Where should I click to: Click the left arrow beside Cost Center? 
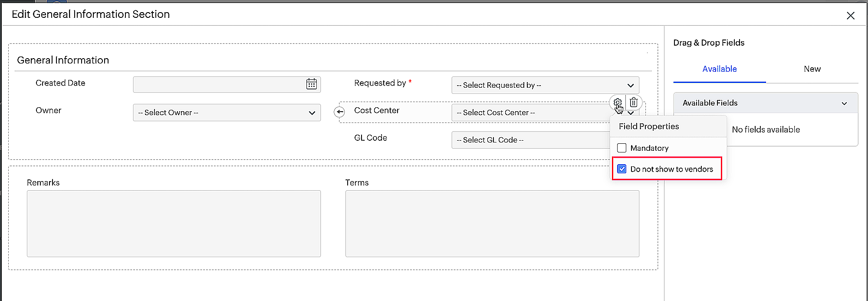[339, 112]
